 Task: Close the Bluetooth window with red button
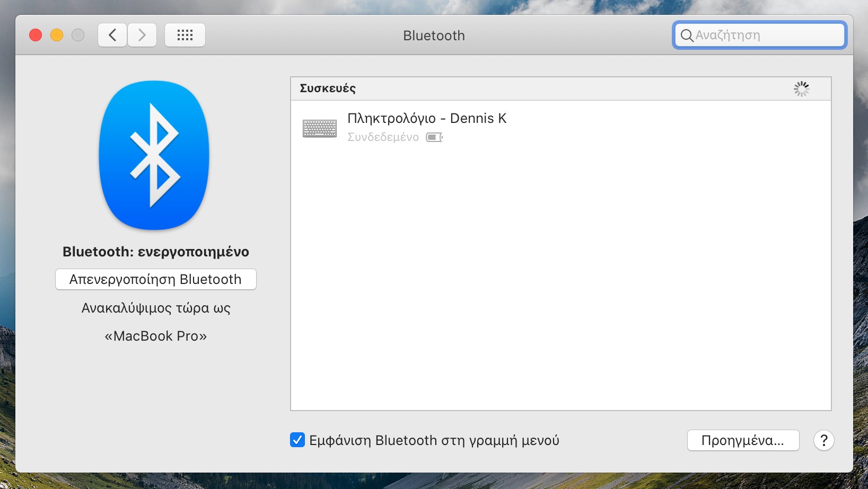(x=36, y=35)
